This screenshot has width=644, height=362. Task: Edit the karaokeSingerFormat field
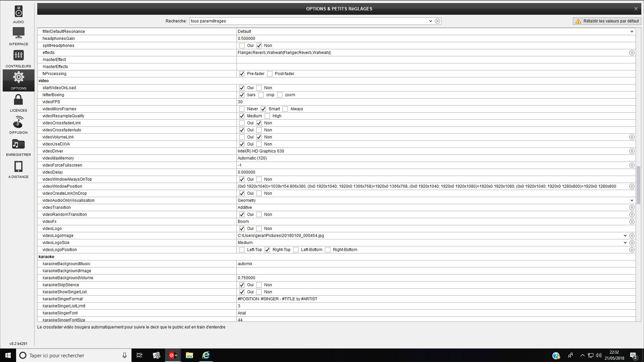click(436, 299)
